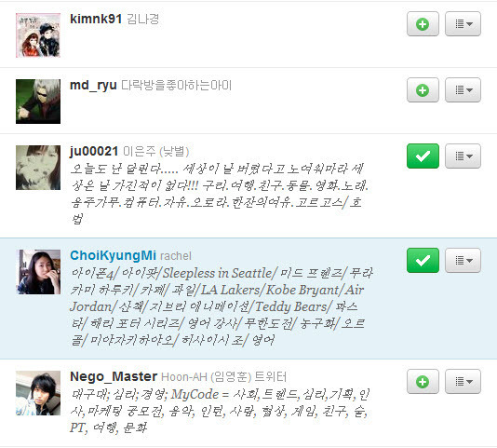Viewport: 497px width, 448px height.
Task: Click the Nego_Master avatar photo
Action: (38, 393)
